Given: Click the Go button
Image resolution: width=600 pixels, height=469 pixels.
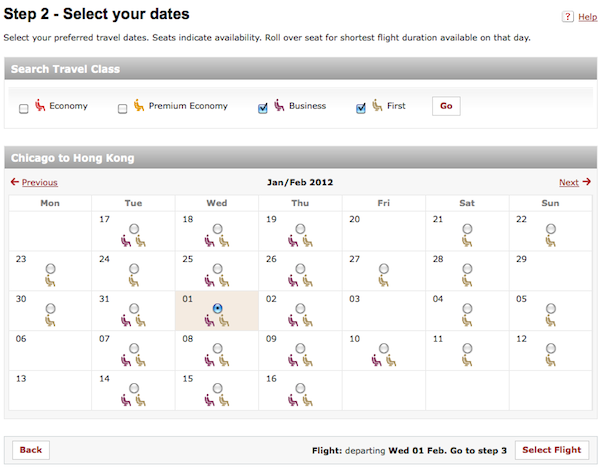Looking at the screenshot, I should click(x=446, y=106).
